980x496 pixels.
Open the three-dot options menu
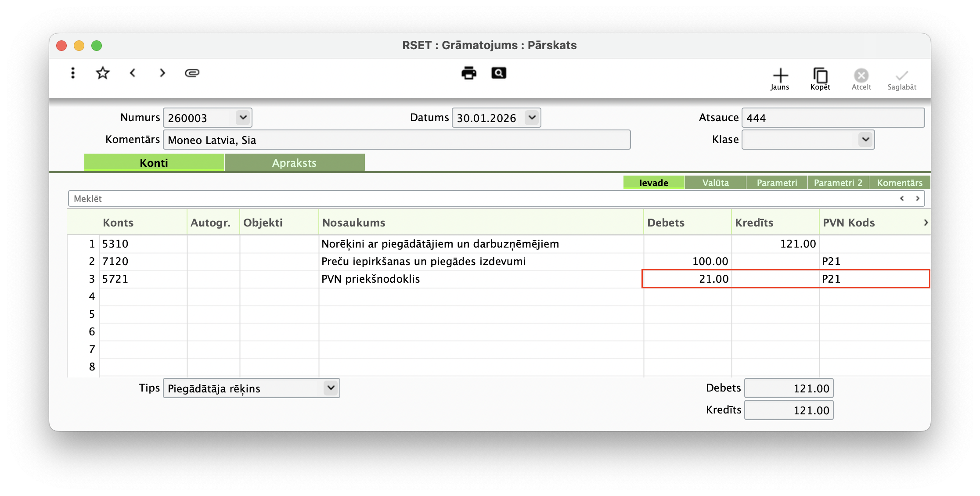(x=73, y=73)
